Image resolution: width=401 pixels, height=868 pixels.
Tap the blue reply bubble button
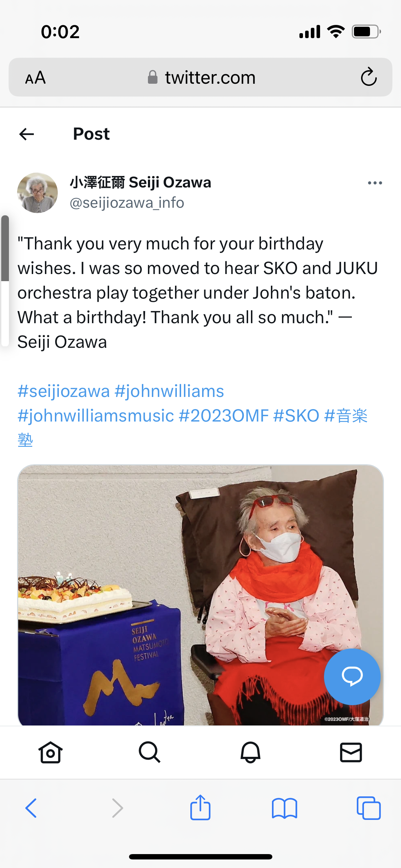pyautogui.click(x=352, y=677)
